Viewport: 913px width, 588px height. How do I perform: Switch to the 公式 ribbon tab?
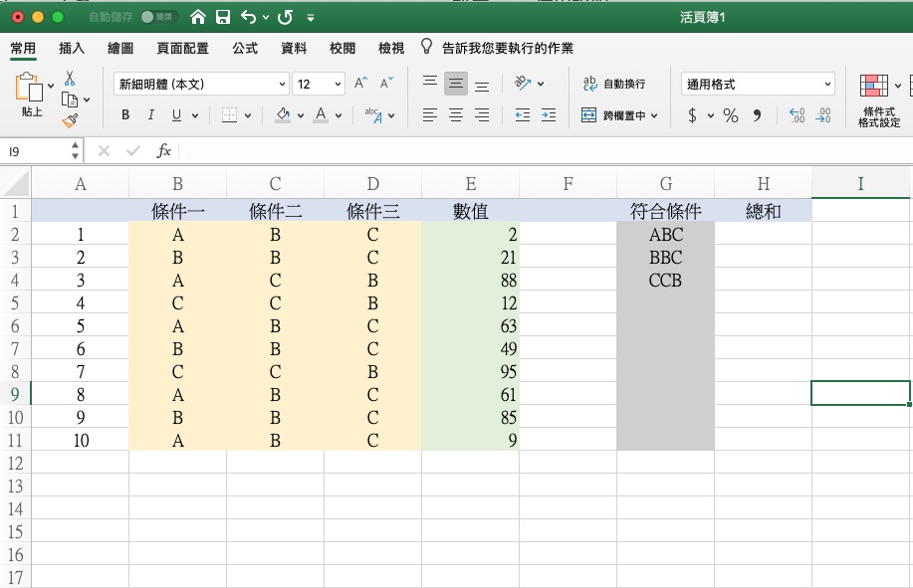[x=245, y=48]
